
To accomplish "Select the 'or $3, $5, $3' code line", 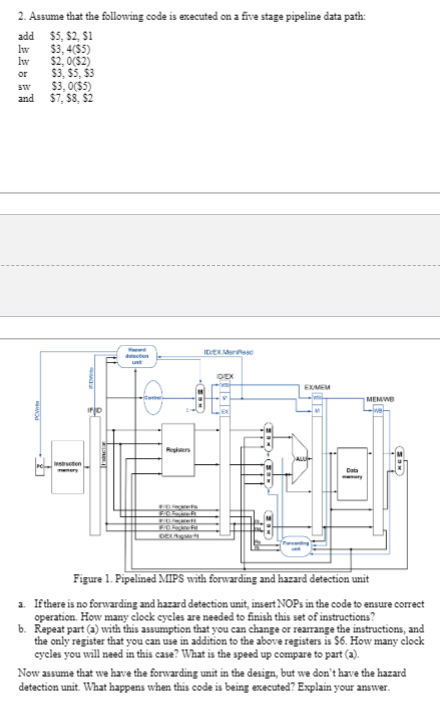I will (56, 73).
